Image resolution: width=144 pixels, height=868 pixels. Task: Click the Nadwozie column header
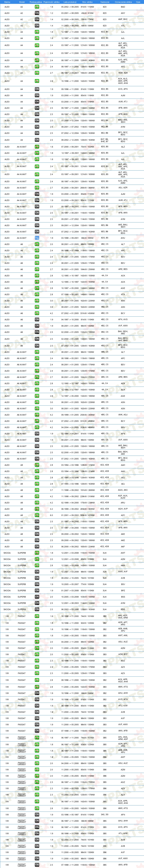point(105,2)
